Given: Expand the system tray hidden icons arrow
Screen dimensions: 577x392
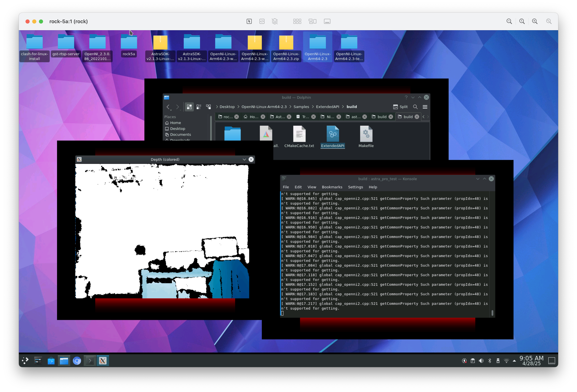Looking at the screenshot, I should pyautogui.click(x=514, y=361).
